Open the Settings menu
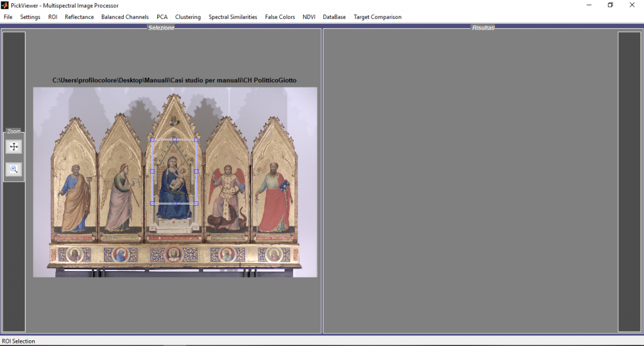Image resolution: width=644 pixels, height=346 pixels. (x=30, y=17)
